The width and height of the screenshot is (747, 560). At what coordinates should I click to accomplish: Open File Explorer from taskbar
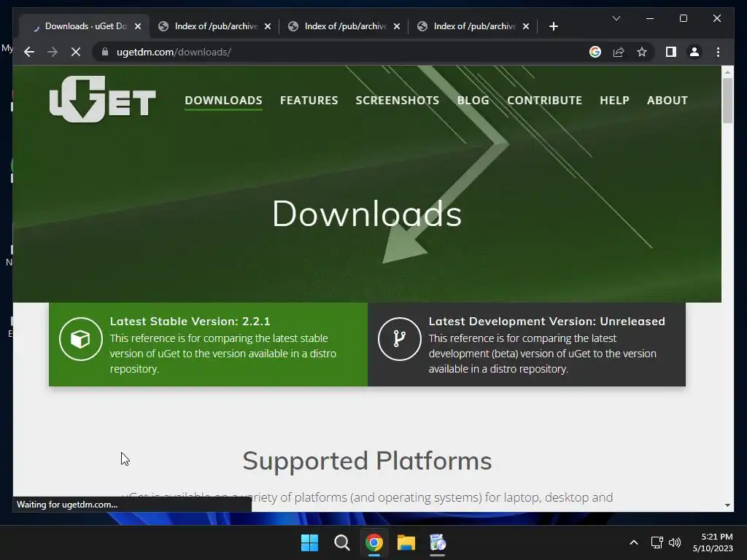click(x=406, y=542)
